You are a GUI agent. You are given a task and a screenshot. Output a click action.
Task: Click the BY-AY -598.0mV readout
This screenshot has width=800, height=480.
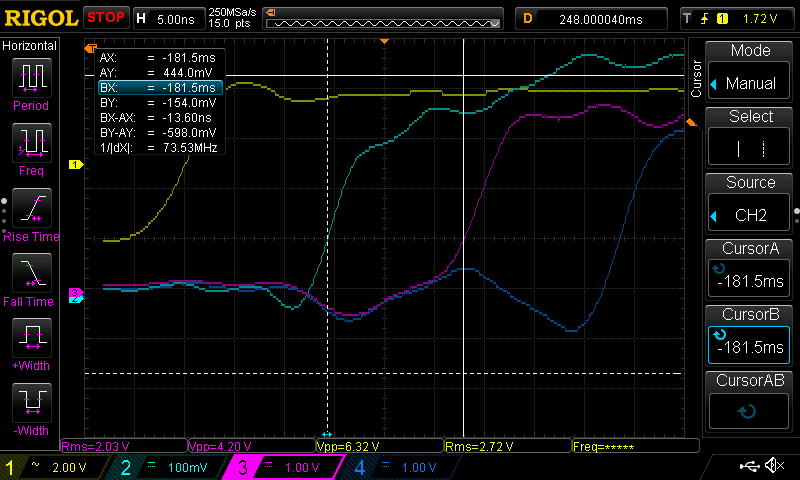(x=158, y=133)
